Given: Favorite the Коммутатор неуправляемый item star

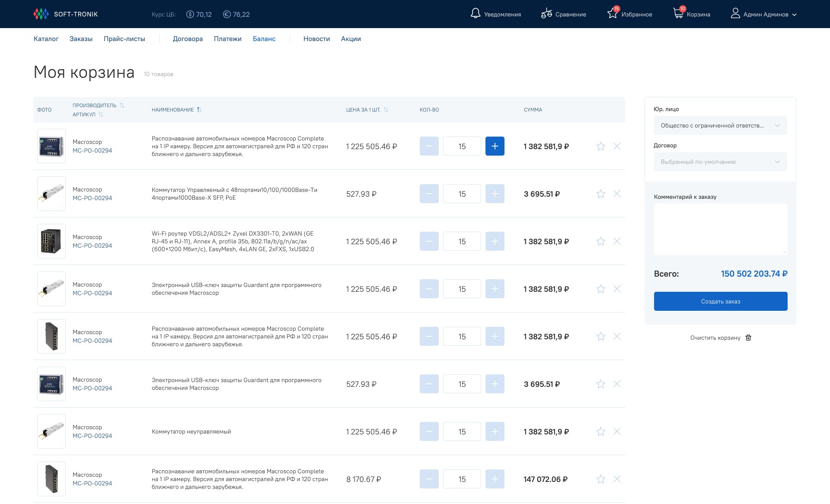Looking at the screenshot, I should click(x=600, y=431).
